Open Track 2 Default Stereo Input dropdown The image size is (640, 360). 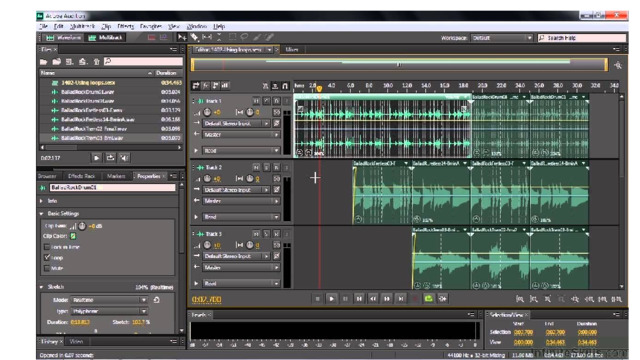pos(236,190)
